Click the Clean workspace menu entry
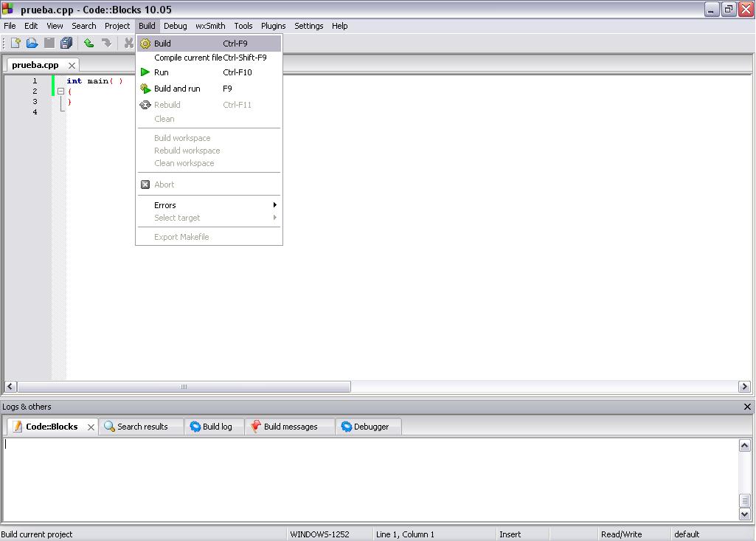Viewport: 756px width, 541px height. 209,163
